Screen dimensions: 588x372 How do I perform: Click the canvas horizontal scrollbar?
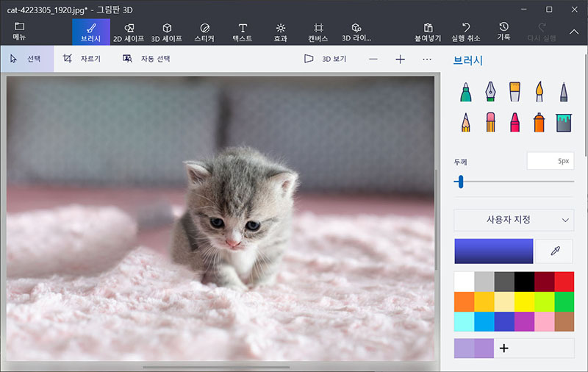point(216,367)
